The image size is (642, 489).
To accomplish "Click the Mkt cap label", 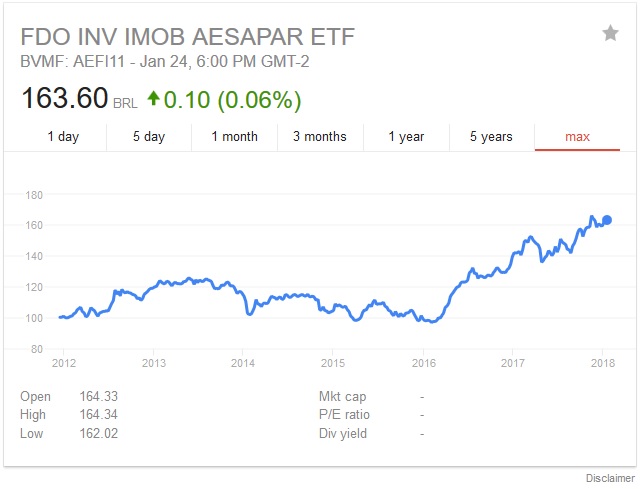I will pos(343,396).
